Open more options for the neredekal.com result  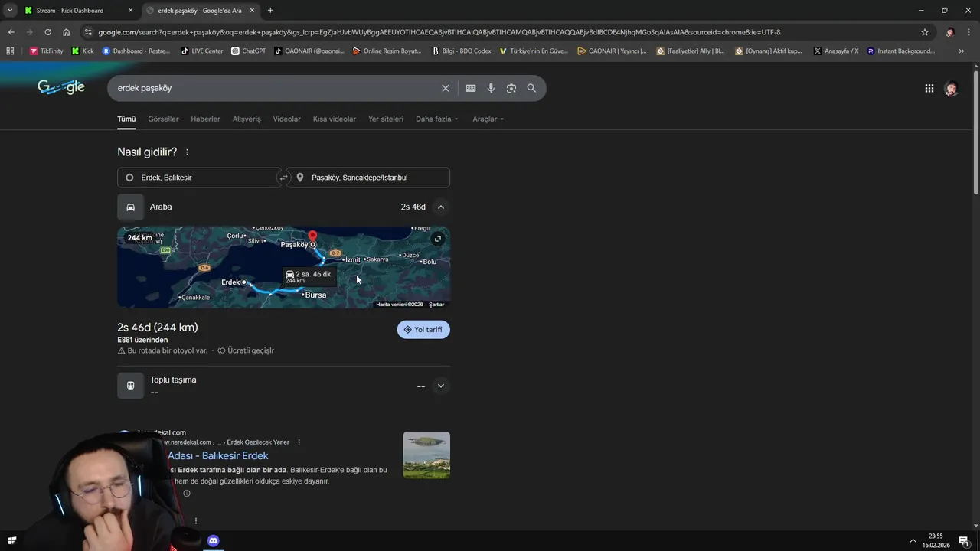299,442
